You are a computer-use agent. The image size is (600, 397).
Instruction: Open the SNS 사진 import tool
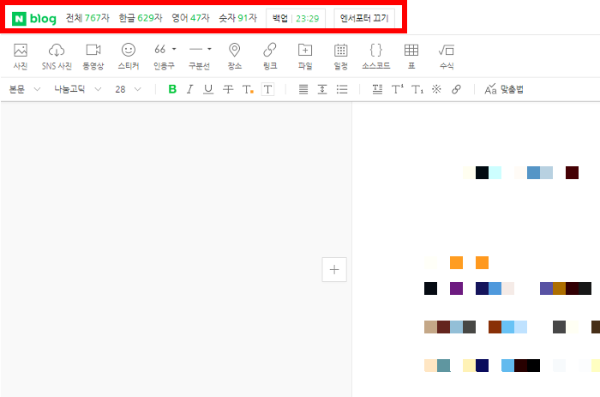[x=57, y=56]
